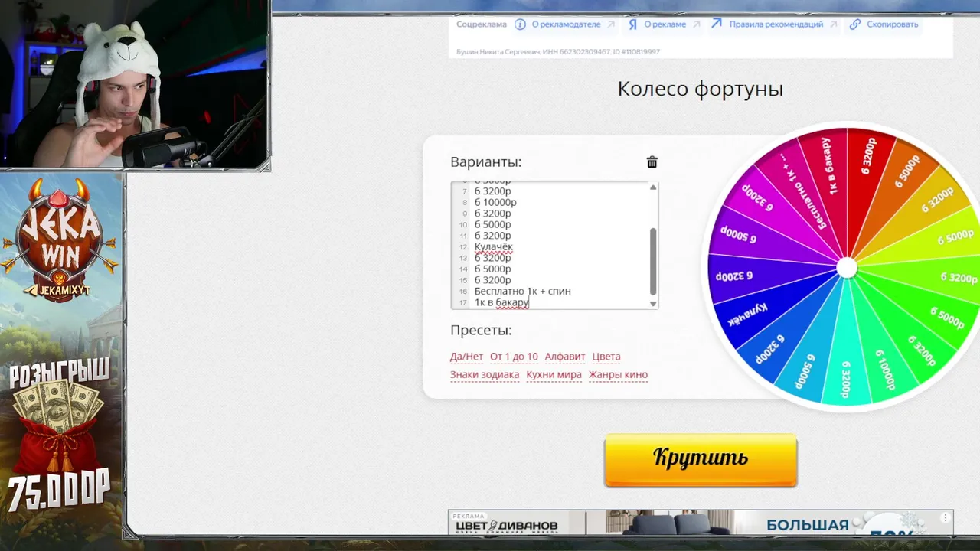Click the chain link icon beside Скопировать
980x551 pixels.
(x=855, y=24)
